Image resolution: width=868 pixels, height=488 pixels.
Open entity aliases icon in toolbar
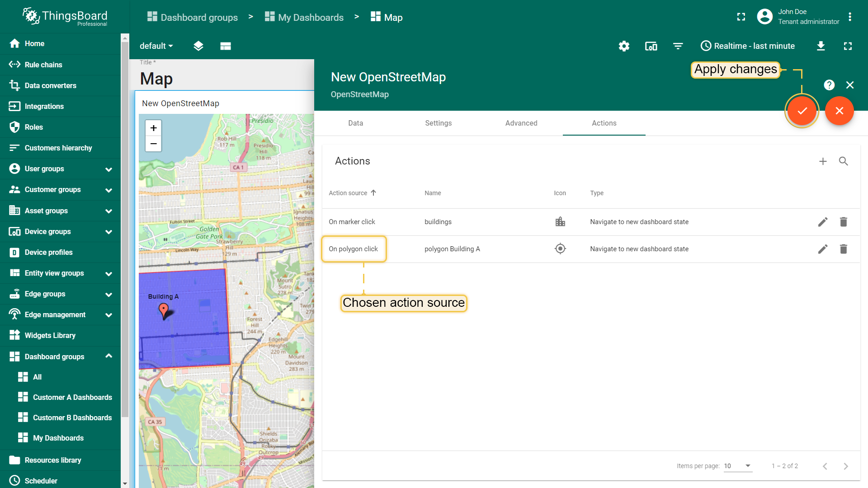tap(651, 46)
